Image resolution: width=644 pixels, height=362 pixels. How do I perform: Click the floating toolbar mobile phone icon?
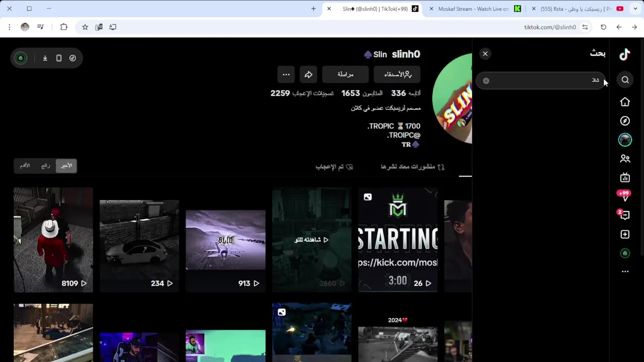[x=59, y=58]
